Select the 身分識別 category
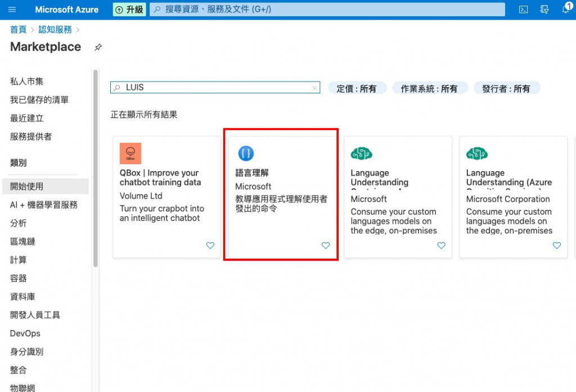Image resolution: width=576 pixels, height=392 pixels. tap(27, 352)
